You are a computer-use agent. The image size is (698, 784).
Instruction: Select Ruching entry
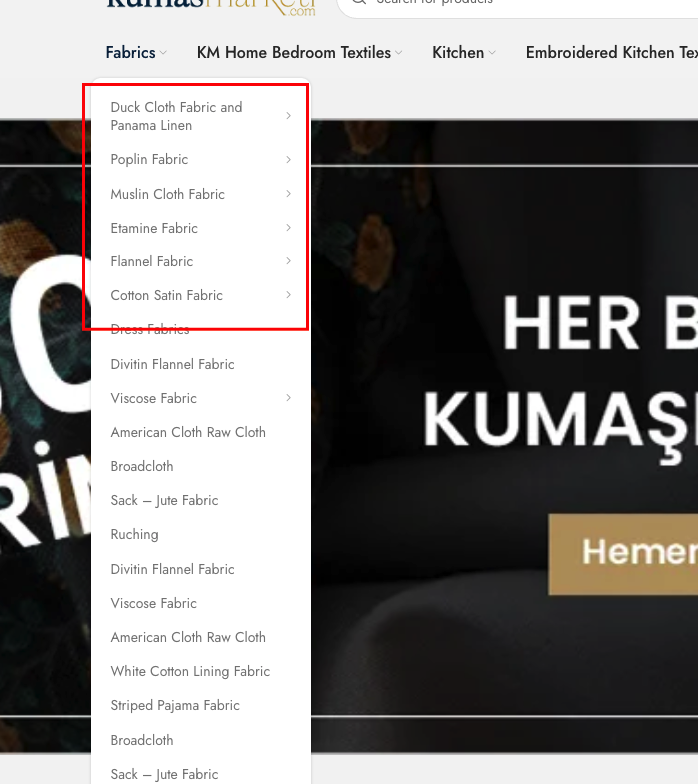pyautogui.click(x=134, y=534)
